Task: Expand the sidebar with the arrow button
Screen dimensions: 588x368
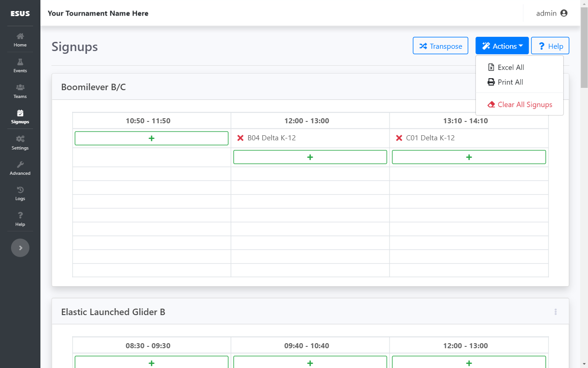Action: pyautogui.click(x=20, y=248)
